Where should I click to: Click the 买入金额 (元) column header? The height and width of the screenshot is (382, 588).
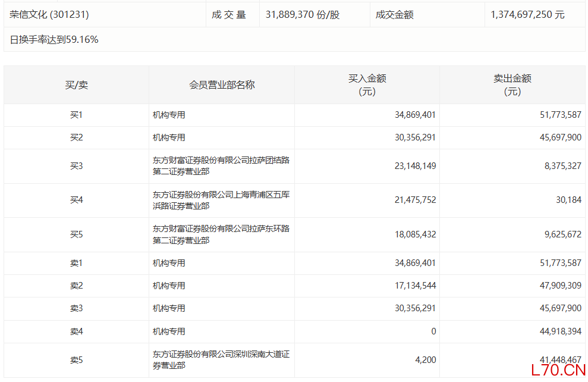[367, 85]
